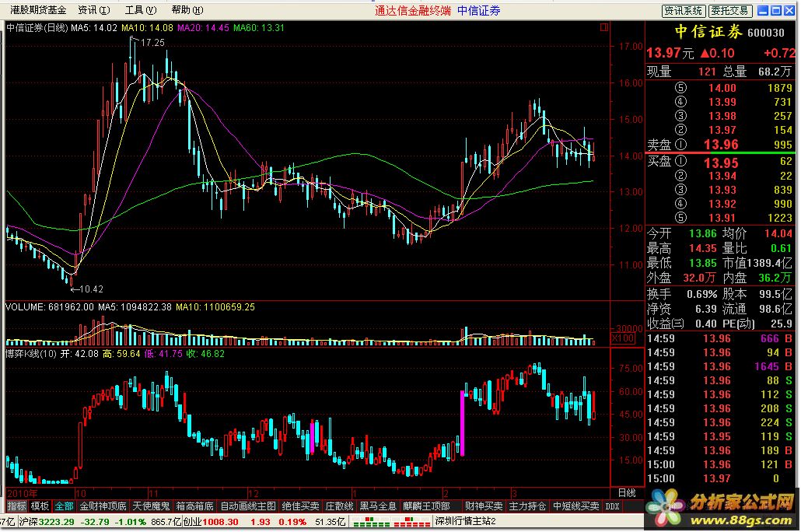This screenshot has height=532, width=801.
Task: Select the 指标 tab
Action: [16, 506]
